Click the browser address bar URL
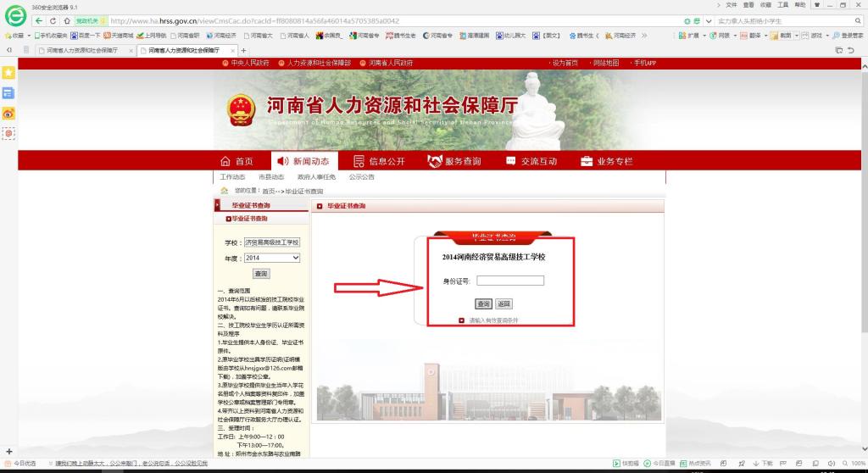The height and width of the screenshot is (473, 868). click(x=254, y=21)
